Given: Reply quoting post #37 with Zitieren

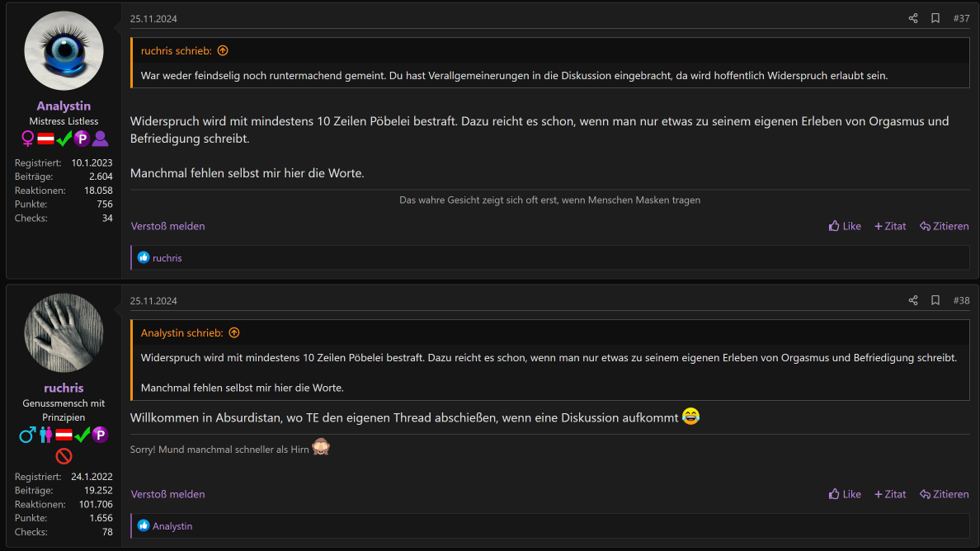Looking at the screenshot, I should (944, 226).
